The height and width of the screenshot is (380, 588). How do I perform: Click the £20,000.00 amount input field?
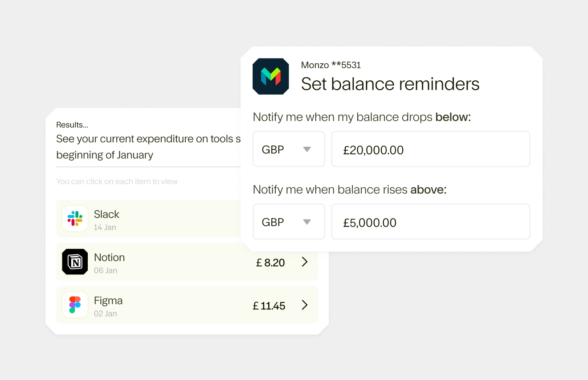[x=430, y=149]
